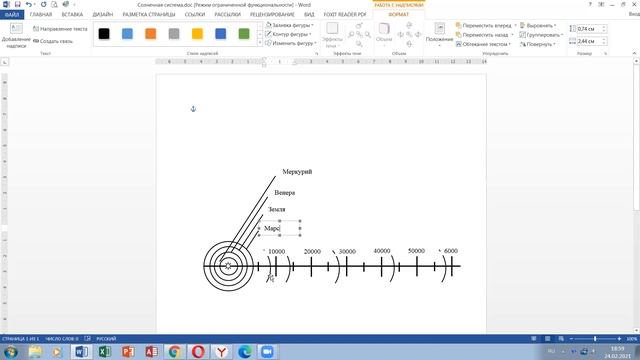640x360 pixels.
Task: Switch to the ВСТАВКА ribbon tab
Action: (x=72, y=15)
